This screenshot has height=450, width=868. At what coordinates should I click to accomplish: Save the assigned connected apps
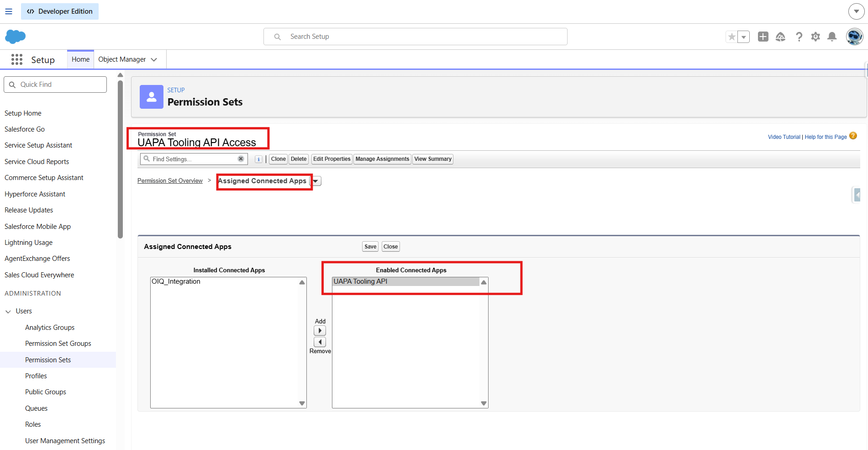pyautogui.click(x=370, y=247)
